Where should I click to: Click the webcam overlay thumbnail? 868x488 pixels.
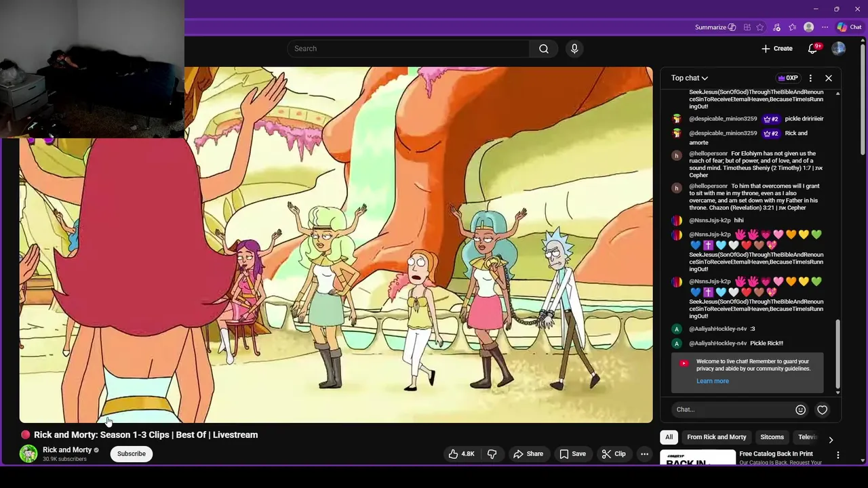click(92, 69)
